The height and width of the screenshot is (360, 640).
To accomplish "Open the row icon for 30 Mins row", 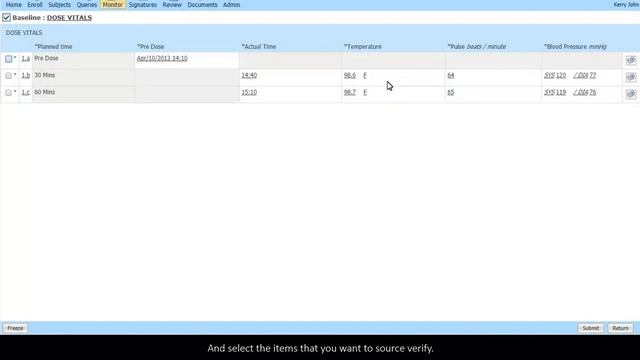I will point(631,77).
